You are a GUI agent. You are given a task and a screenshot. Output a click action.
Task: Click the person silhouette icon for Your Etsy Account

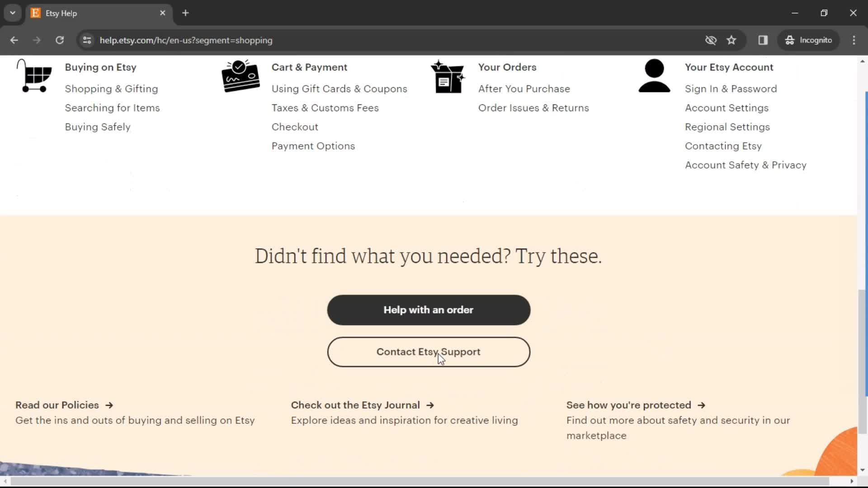(654, 76)
